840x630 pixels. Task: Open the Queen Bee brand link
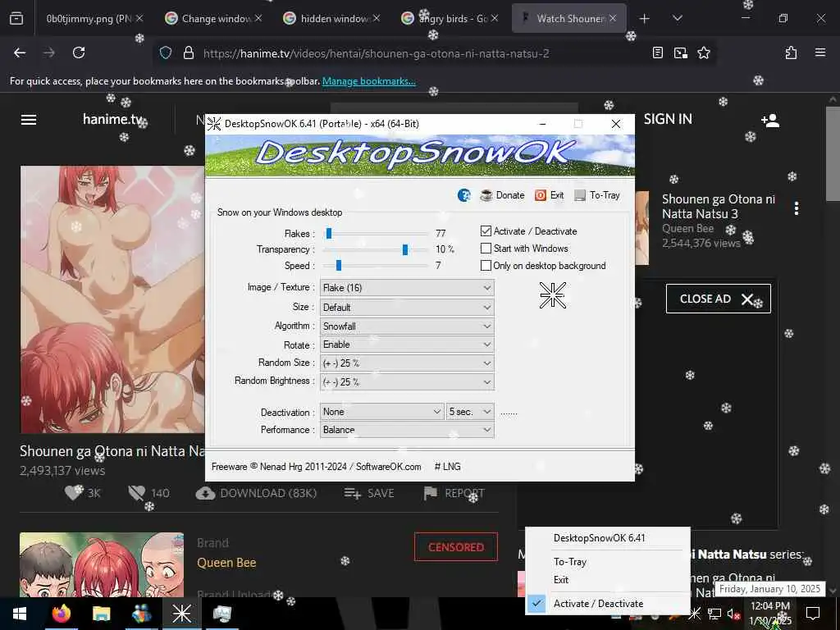click(x=226, y=563)
